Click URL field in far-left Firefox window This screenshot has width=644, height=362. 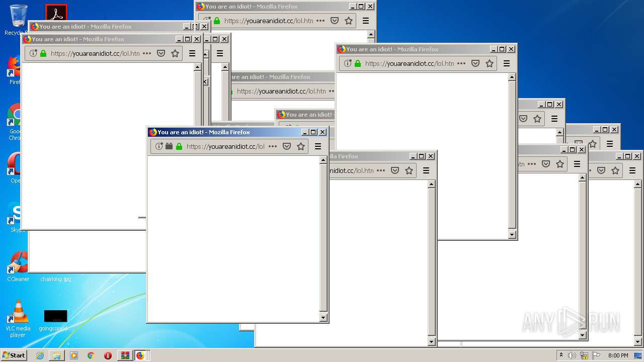click(104, 53)
